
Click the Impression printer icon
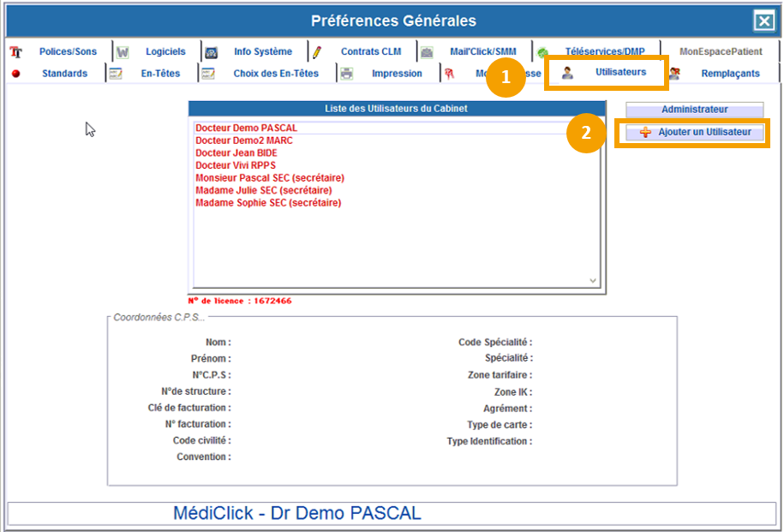(347, 74)
